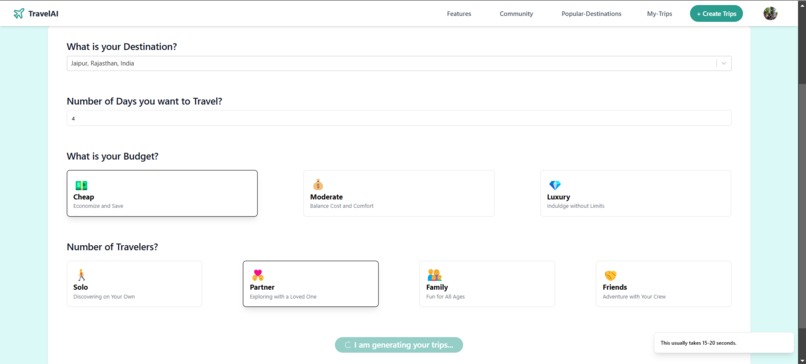
Task: Click the 'This usually takes 15-20 seconds' toast
Action: point(724,343)
